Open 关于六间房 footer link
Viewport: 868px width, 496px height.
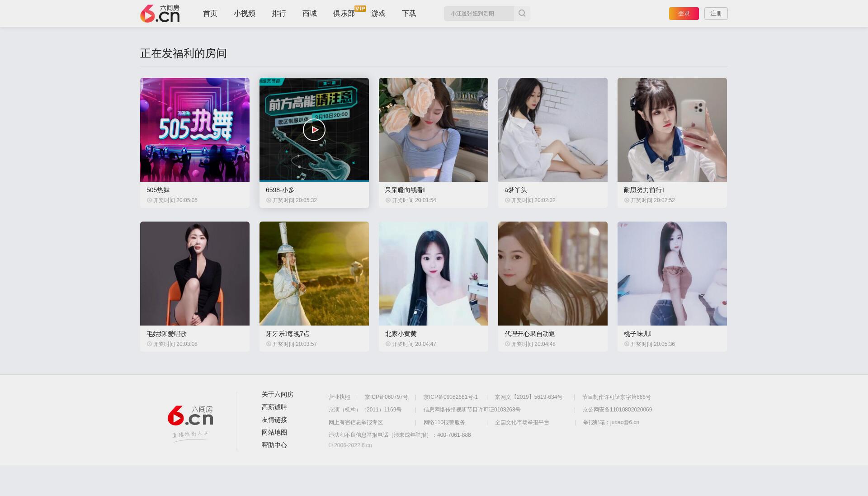tap(278, 395)
